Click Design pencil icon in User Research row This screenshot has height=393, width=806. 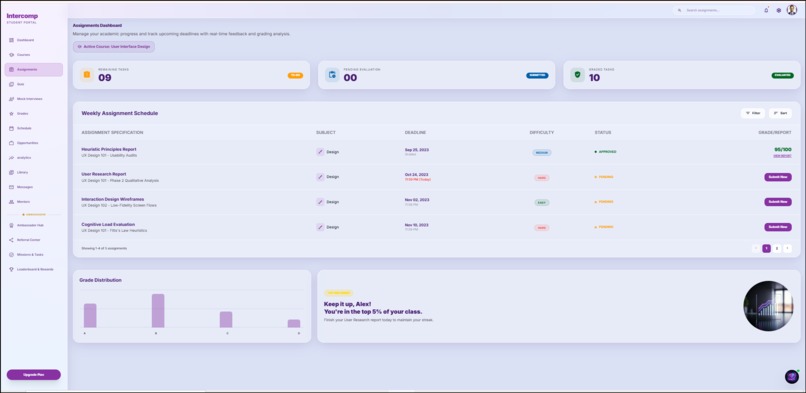coord(320,177)
